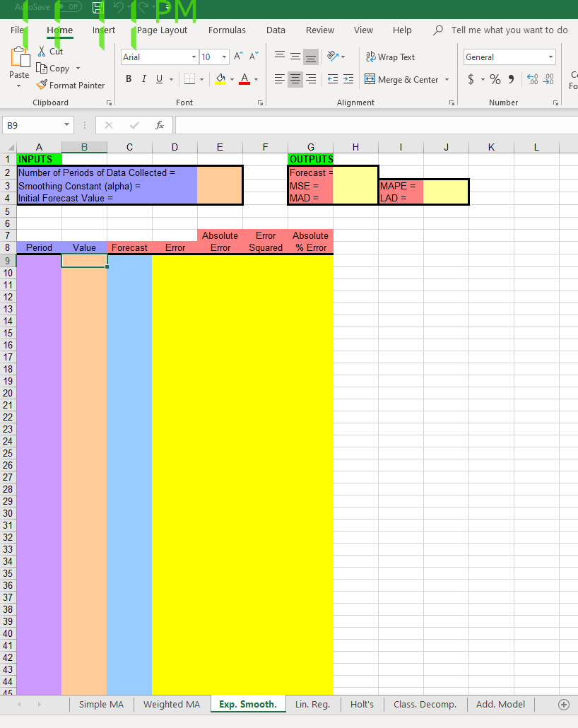The image size is (578, 728).
Task: Toggle Wrap Text on selected cell
Action: click(391, 57)
